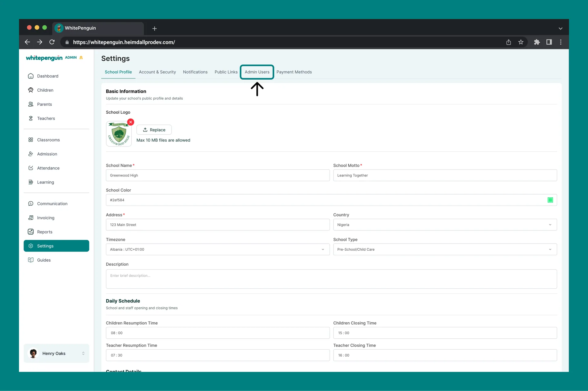The image size is (588, 391).
Task: Click the School Name field
Action: (x=218, y=175)
